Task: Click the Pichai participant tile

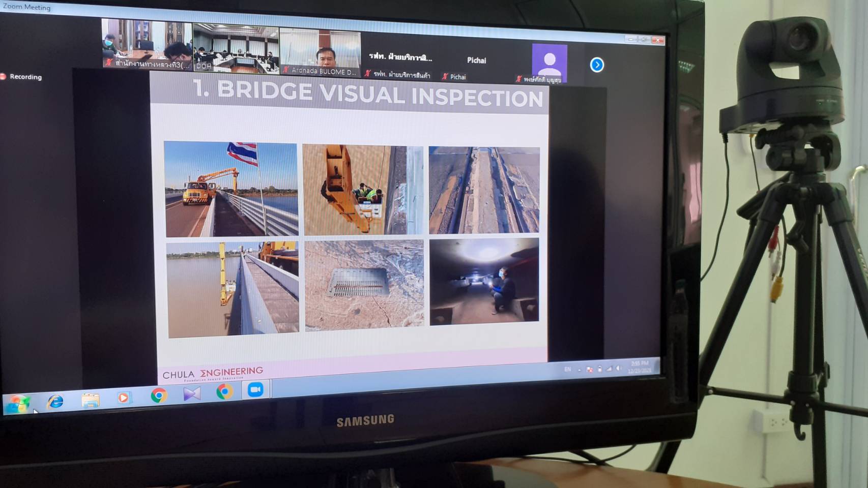Action: (476, 64)
